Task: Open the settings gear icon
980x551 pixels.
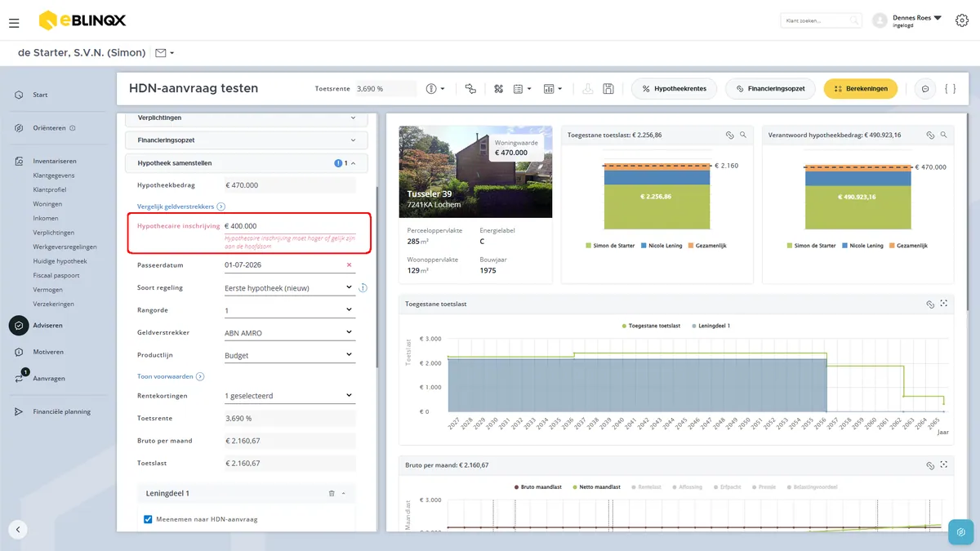Action: click(961, 20)
